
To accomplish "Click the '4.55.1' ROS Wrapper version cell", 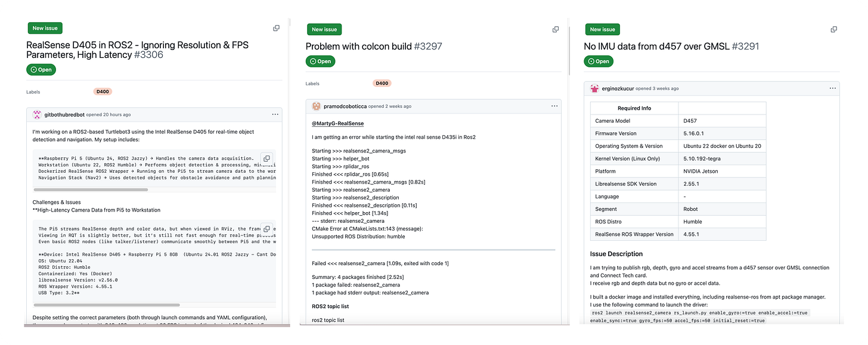I will [x=722, y=234].
